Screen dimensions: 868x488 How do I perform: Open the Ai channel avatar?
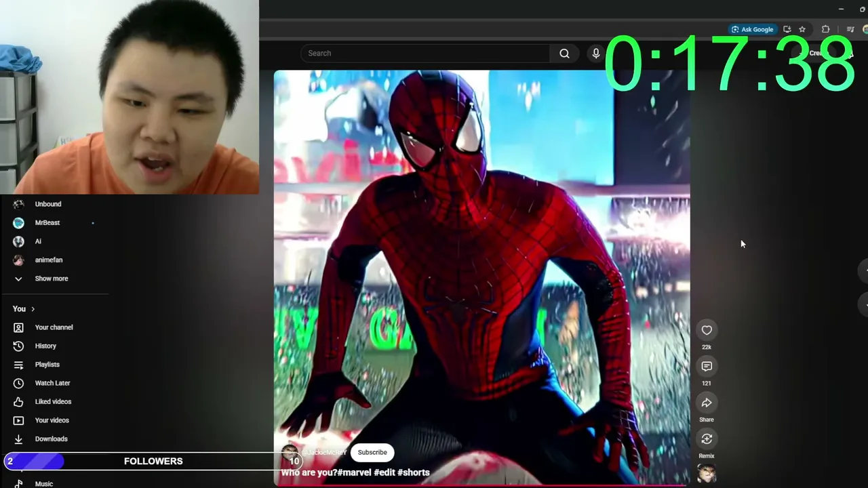[18, 241]
